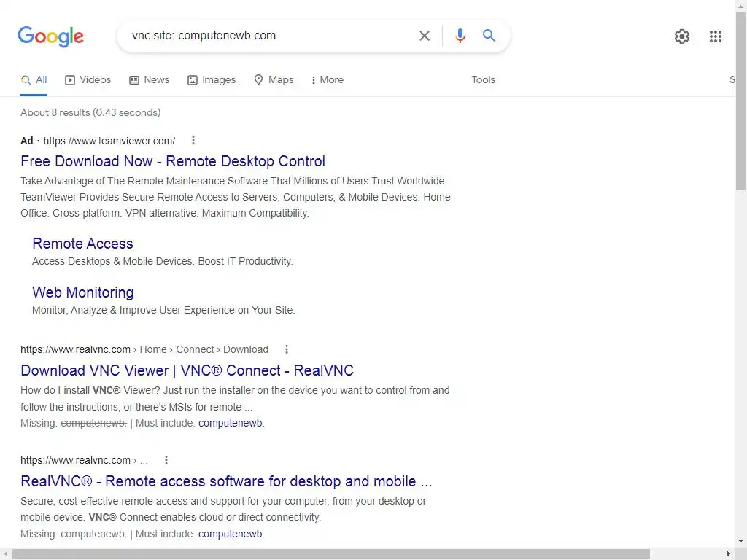
Task: Click first 'Must include: computenewb' link
Action: tap(230, 423)
